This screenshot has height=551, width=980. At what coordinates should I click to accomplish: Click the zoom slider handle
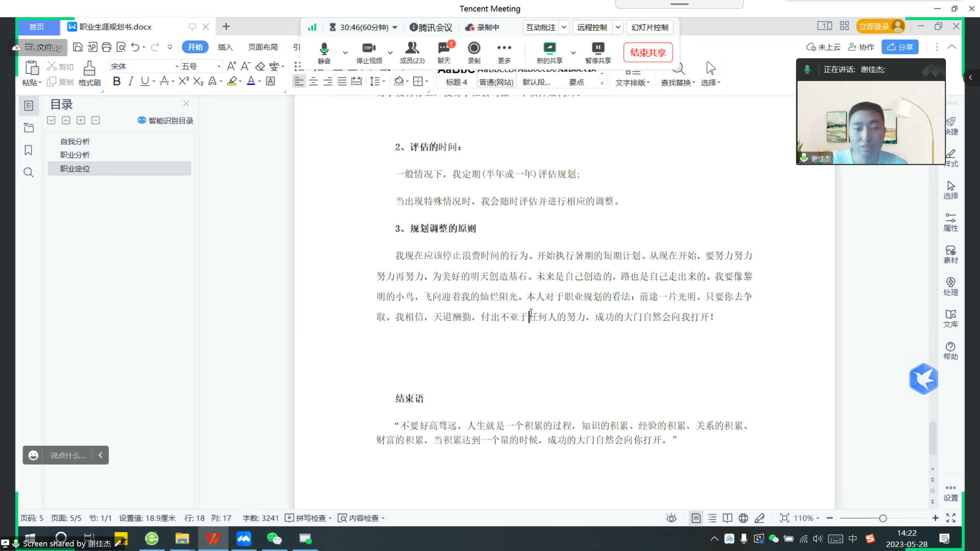pyautogui.click(x=883, y=518)
